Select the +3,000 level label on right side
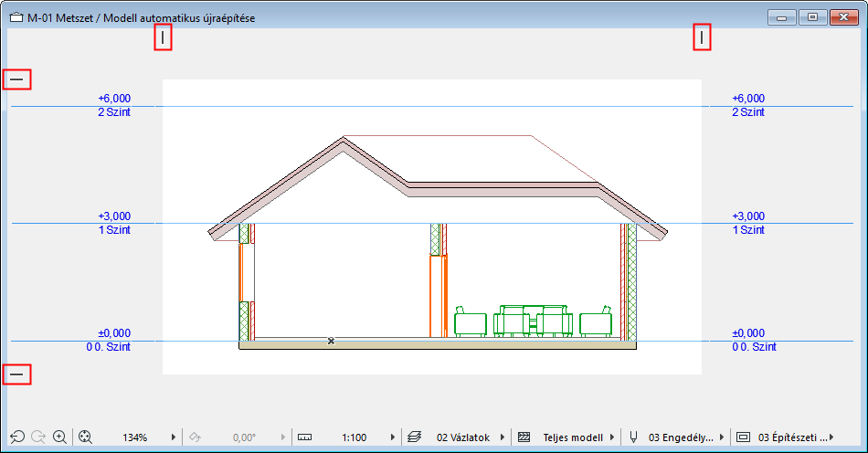The width and height of the screenshot is (868, 453). 748,216
